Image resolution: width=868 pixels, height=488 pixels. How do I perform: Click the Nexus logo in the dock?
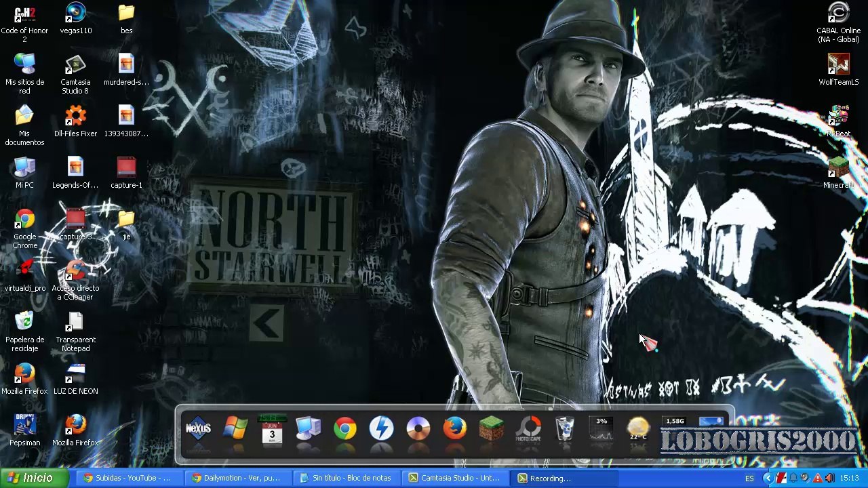coord(199,428)
